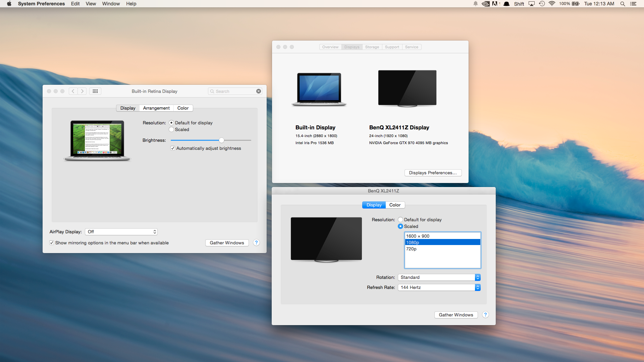Click the Adobe icon in menu bar
Screen dimensions: 644x362
(x=495, y=4)
